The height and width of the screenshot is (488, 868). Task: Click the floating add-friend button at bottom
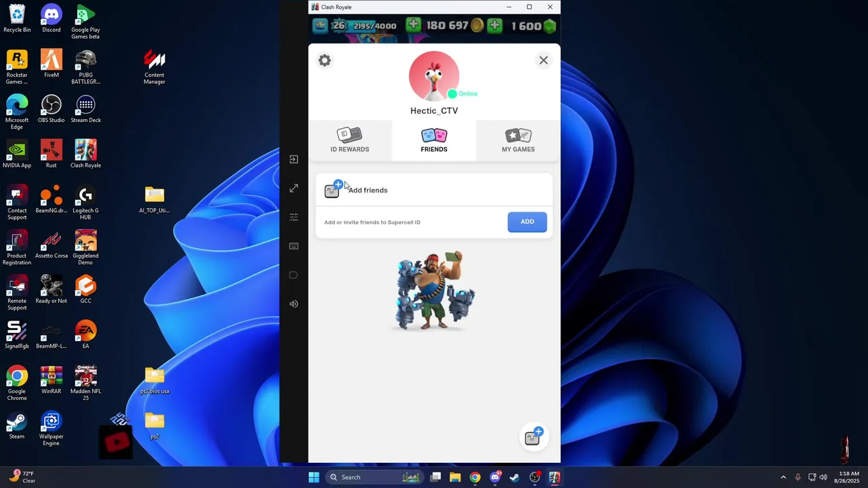tap(533, 437)
